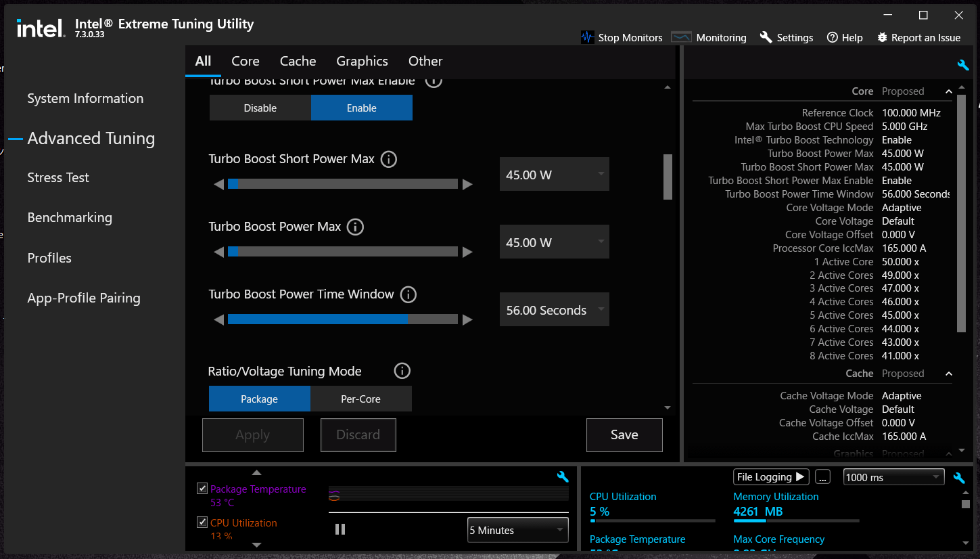
Task: Click the wrench icon above the Proposed panel
Action: [x=963, y=65]
